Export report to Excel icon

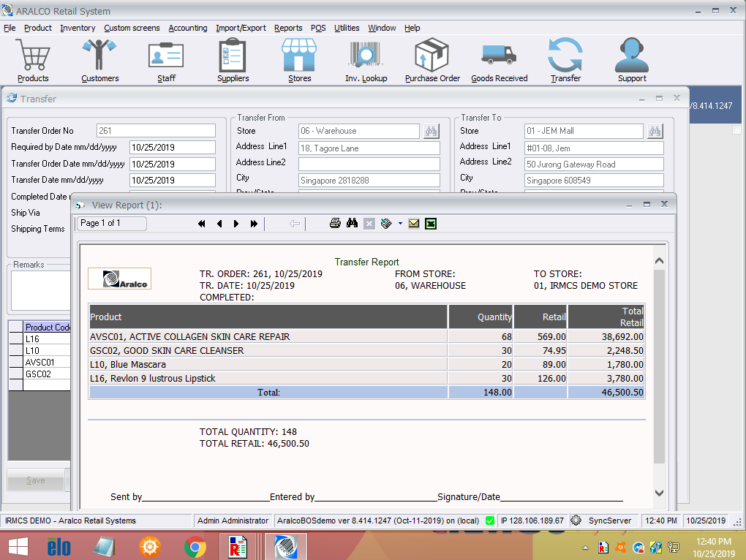pos(431,224)
